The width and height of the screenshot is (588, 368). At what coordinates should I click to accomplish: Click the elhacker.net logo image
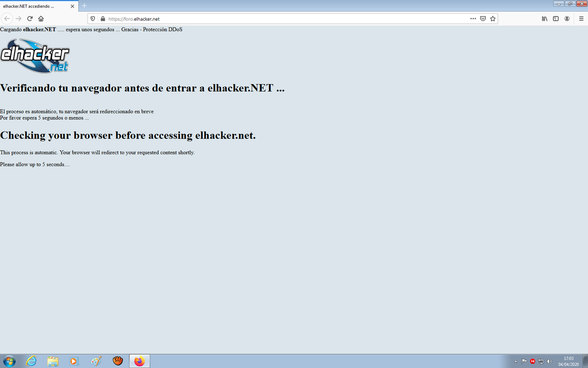(x=35, y=56)
